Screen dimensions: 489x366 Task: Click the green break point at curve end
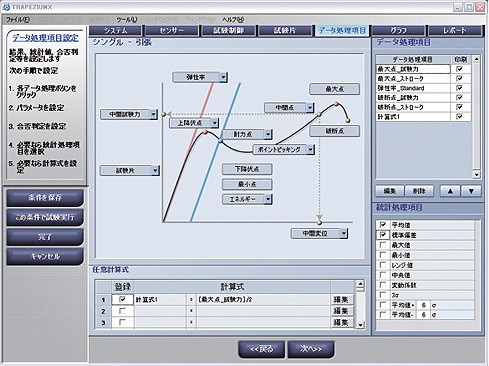(x=348, y=120)
